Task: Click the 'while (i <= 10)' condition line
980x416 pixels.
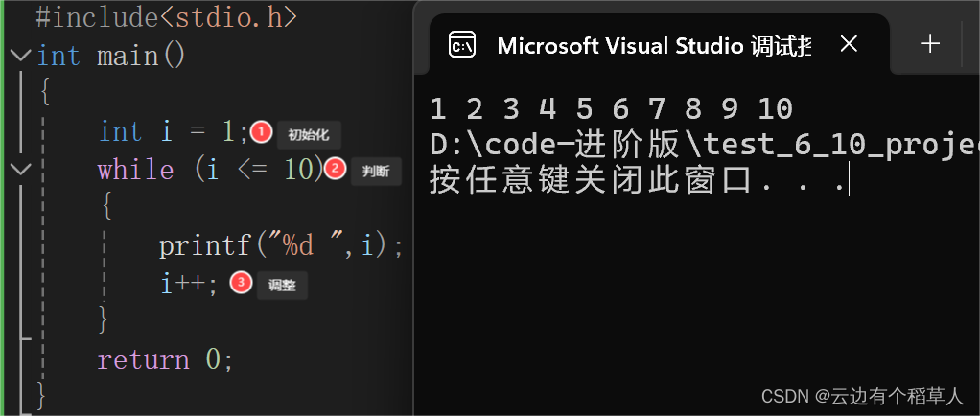Action: [211, 170]
